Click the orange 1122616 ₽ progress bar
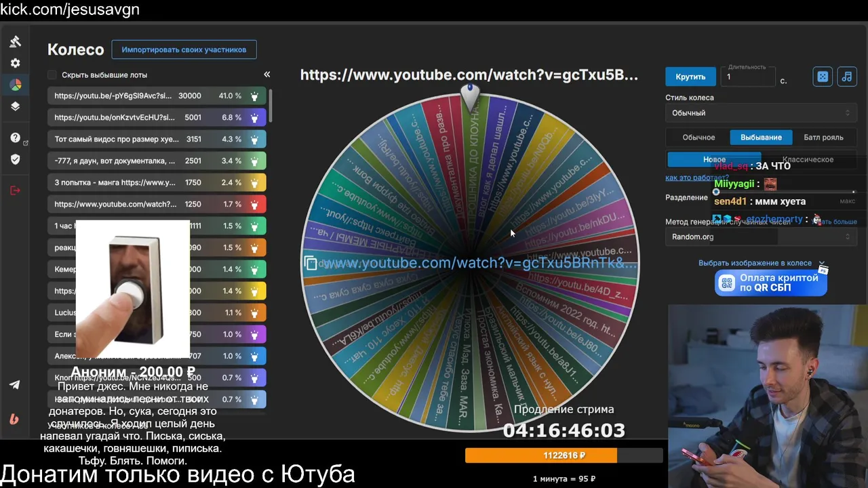868x488 pixels. pyautogui.click(x=564, y=455)
